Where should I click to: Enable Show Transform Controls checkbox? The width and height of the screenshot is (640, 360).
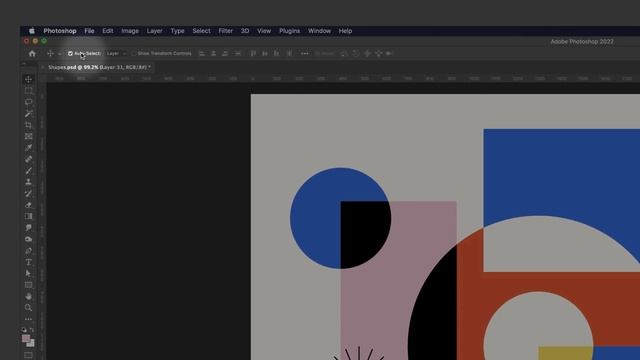tap(134, 53)
